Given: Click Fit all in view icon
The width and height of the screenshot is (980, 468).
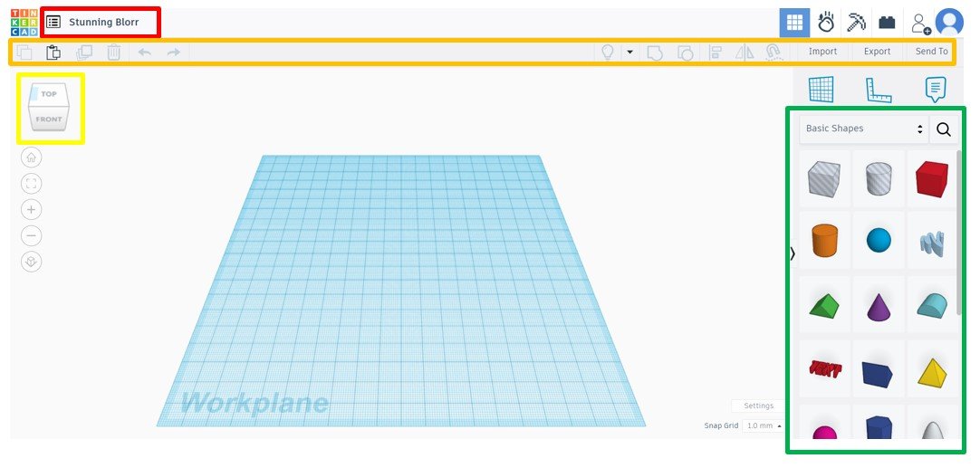Looking at the screenshot, I should [32, 184].
